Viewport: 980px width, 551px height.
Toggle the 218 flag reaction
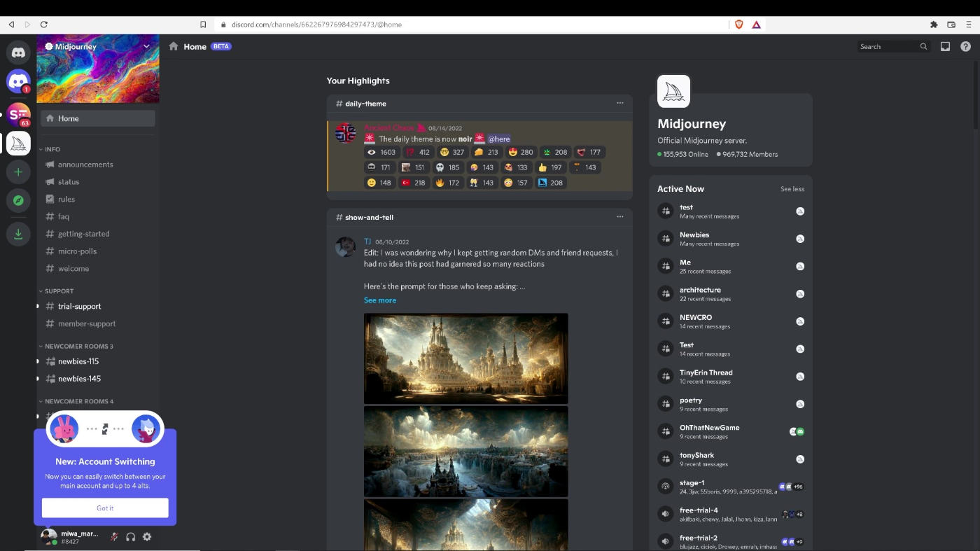pos(413,183)
